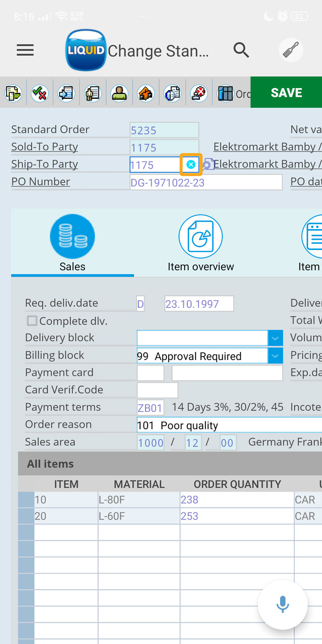Click the person-shaped partner toolbar icon
The width and height of the screenshot is (322, 644).
pos(119,93)
